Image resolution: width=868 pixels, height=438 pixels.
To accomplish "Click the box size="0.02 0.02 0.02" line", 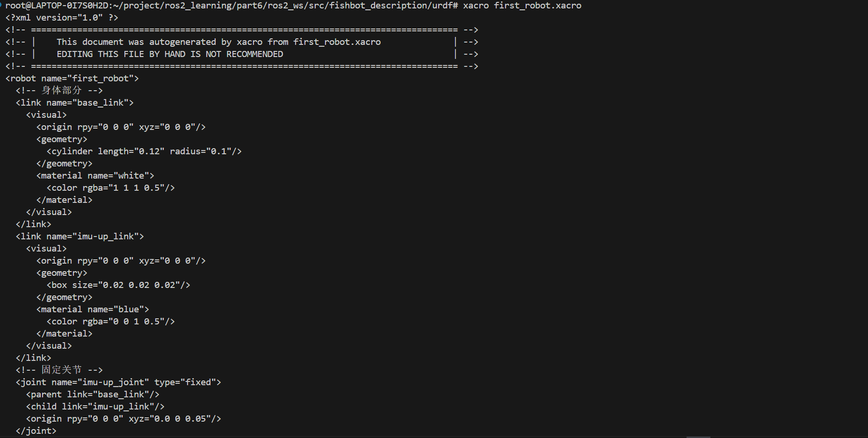I will click(x=118, y=285).
